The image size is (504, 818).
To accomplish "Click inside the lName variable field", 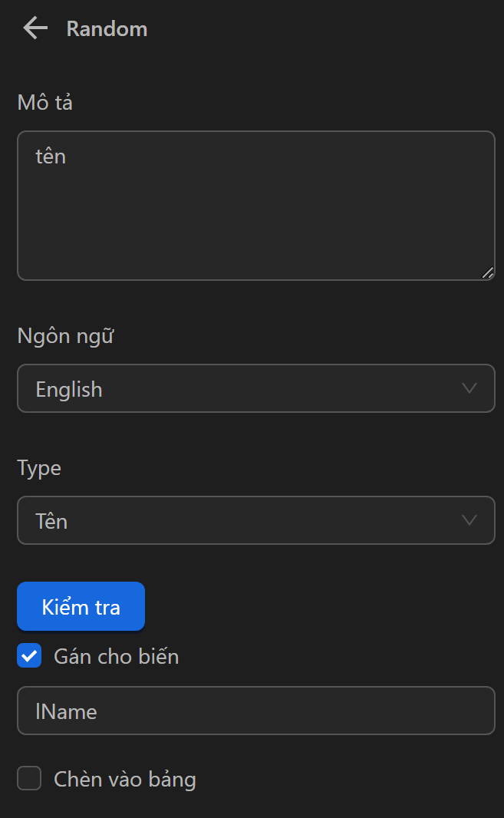I will 256,711.
